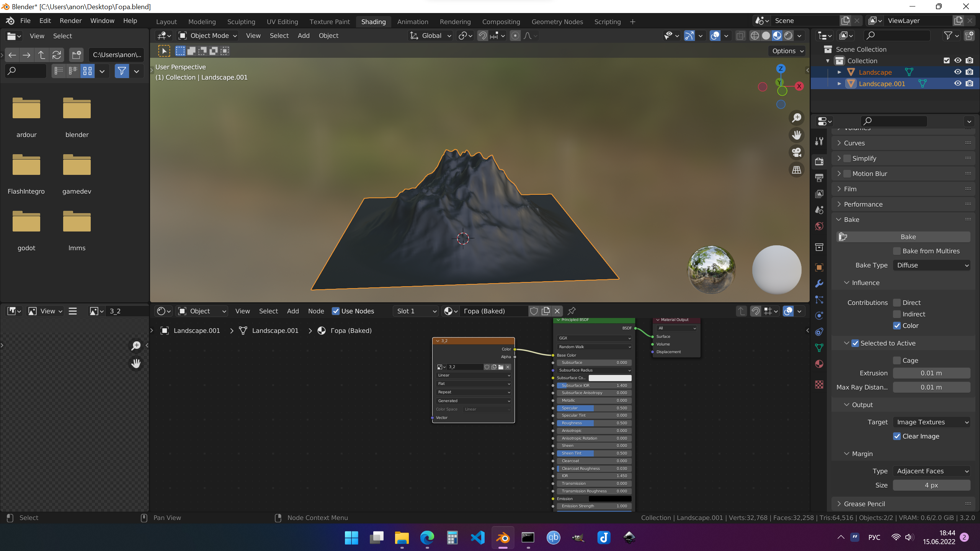The height and width of the screenshot is (551, 980).
Task: Hide Landscape.001 with its eye icon
Action: point(957,83)
